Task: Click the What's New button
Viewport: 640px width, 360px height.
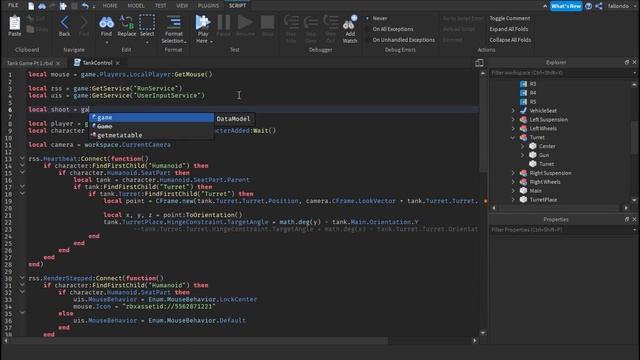Action: (566, 6)
